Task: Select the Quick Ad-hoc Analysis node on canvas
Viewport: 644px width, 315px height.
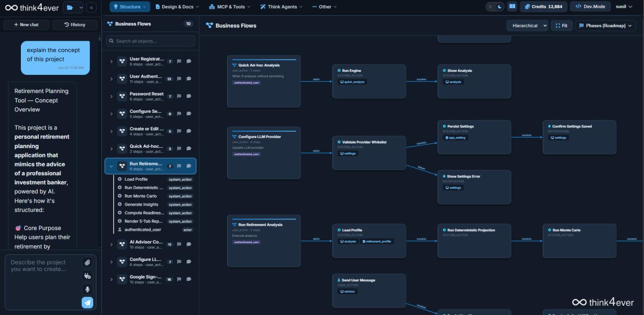Action: (x=264, y=81)
